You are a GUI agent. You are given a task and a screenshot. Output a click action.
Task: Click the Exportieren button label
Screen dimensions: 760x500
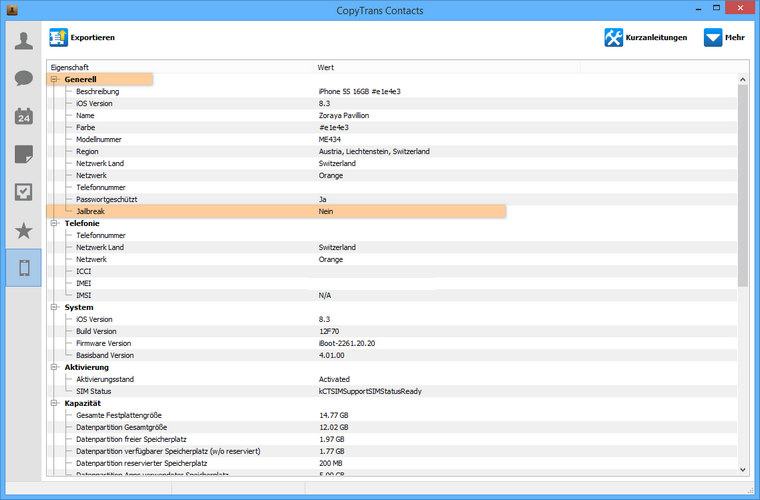click(x=93, y=37)
